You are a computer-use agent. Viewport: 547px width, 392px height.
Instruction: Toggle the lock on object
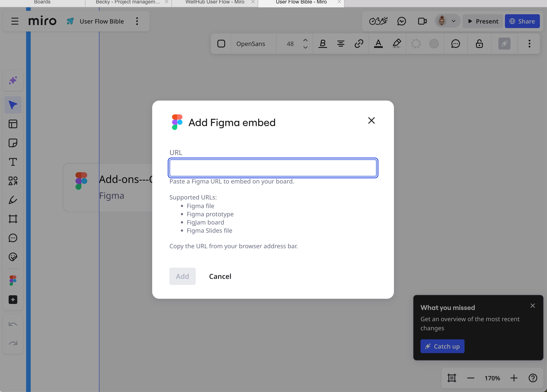pyautogui.click(x=479, y=44)
